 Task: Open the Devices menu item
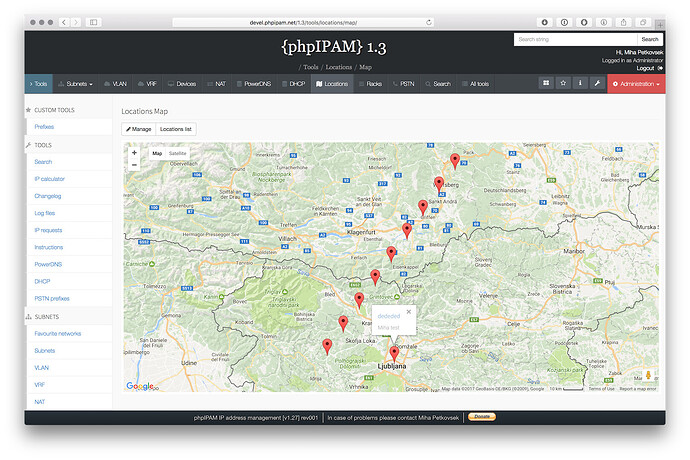tap(182, 84)
